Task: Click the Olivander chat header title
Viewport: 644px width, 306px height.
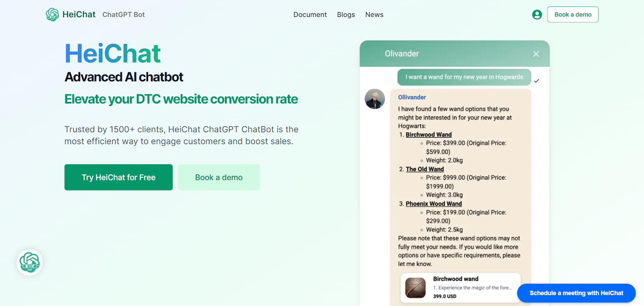Action: tap(402, 54)
